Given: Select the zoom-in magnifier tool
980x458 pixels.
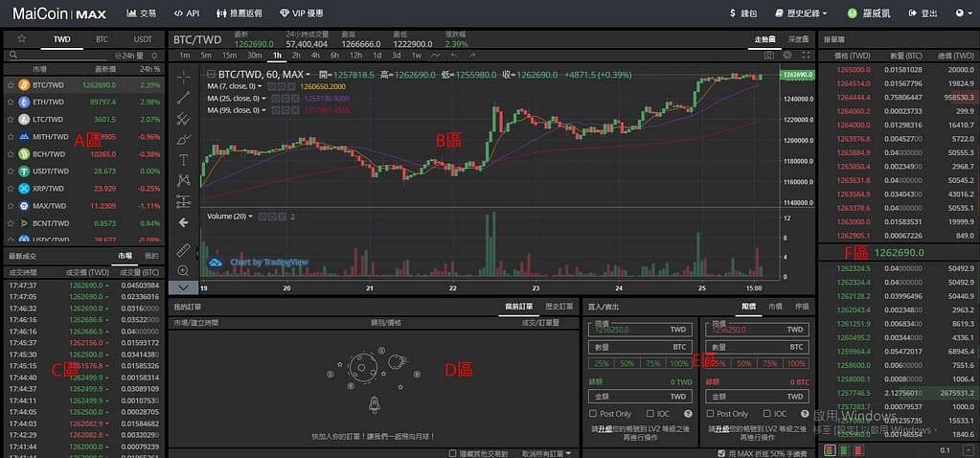Looking at the screenshot, I should click(x=183, y=270).
